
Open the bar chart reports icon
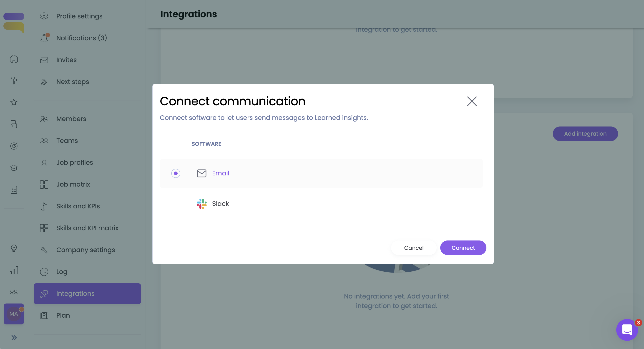point(14,270)
